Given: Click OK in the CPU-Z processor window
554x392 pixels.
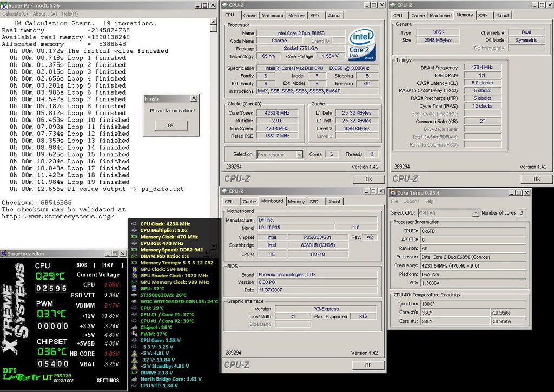Looking at the screenshot, I should (x=368, y=179).
